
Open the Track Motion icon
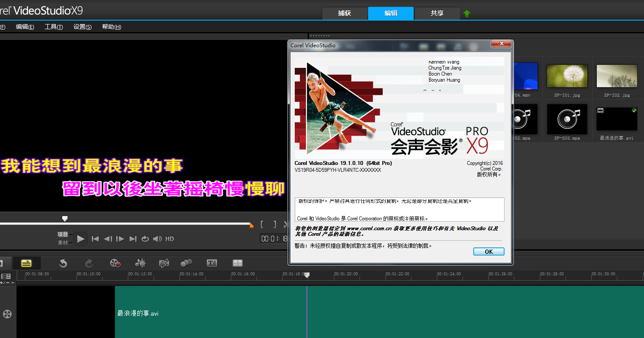(186, 263)
